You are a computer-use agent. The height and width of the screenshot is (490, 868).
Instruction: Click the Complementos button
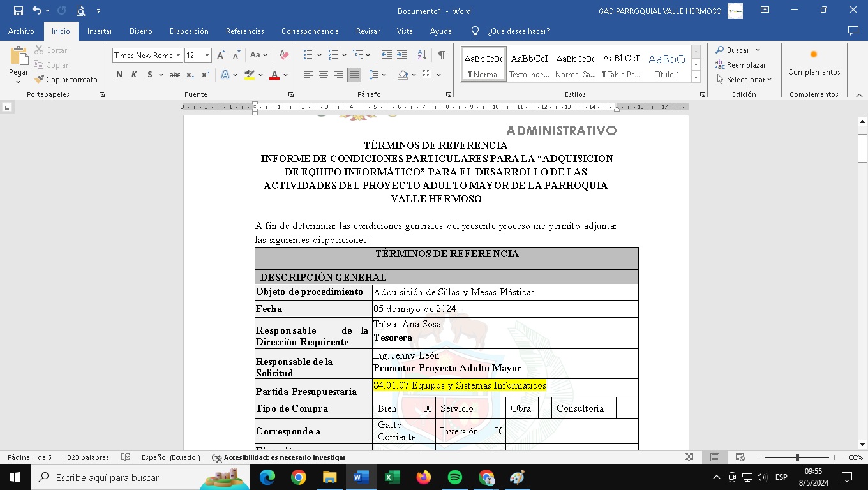click(814, 63)
